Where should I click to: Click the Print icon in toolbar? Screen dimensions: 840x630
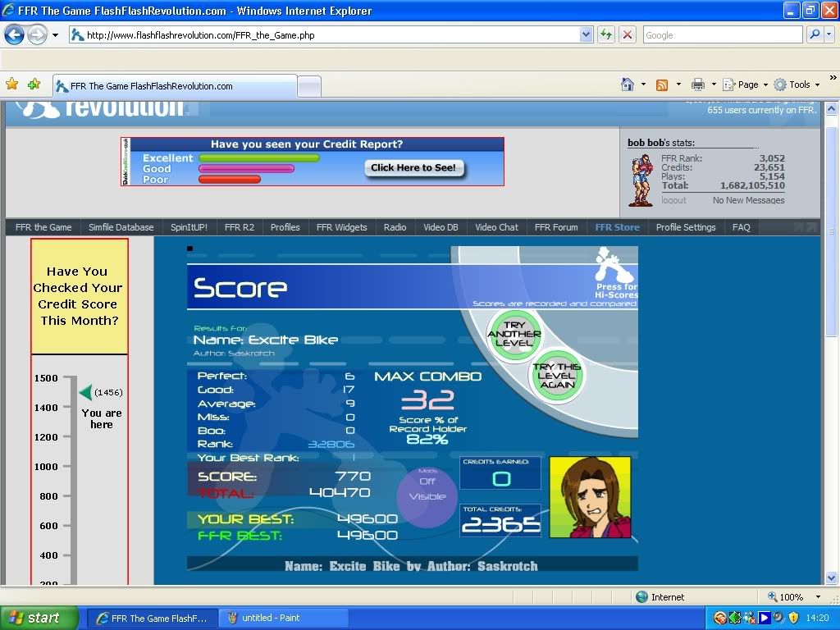tap(697, 84)
